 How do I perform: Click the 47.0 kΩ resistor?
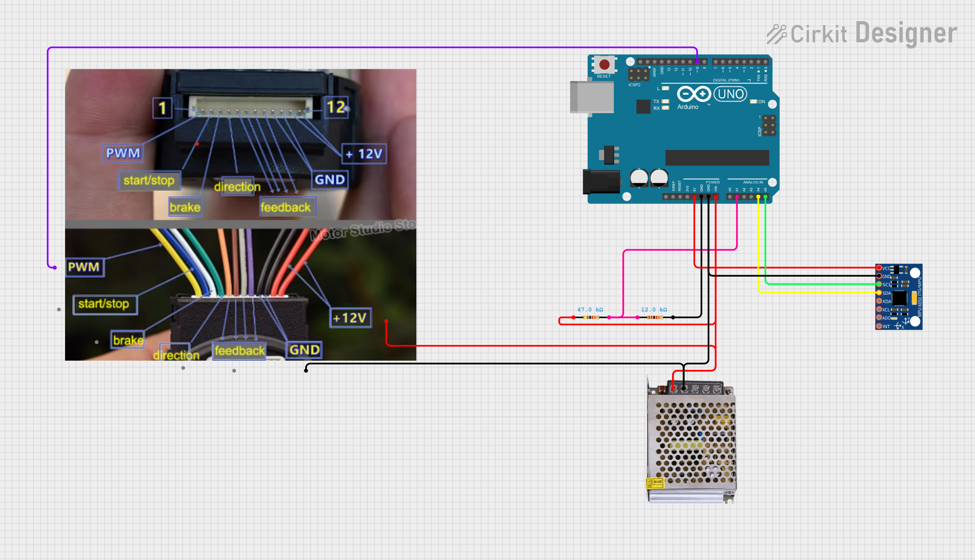click(x=591, y=317)
